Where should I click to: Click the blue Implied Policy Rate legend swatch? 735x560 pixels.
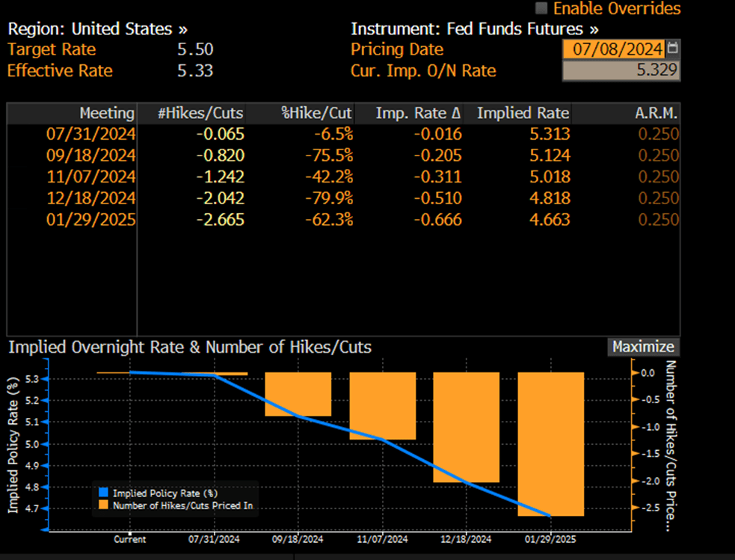(x=104, y=493)
